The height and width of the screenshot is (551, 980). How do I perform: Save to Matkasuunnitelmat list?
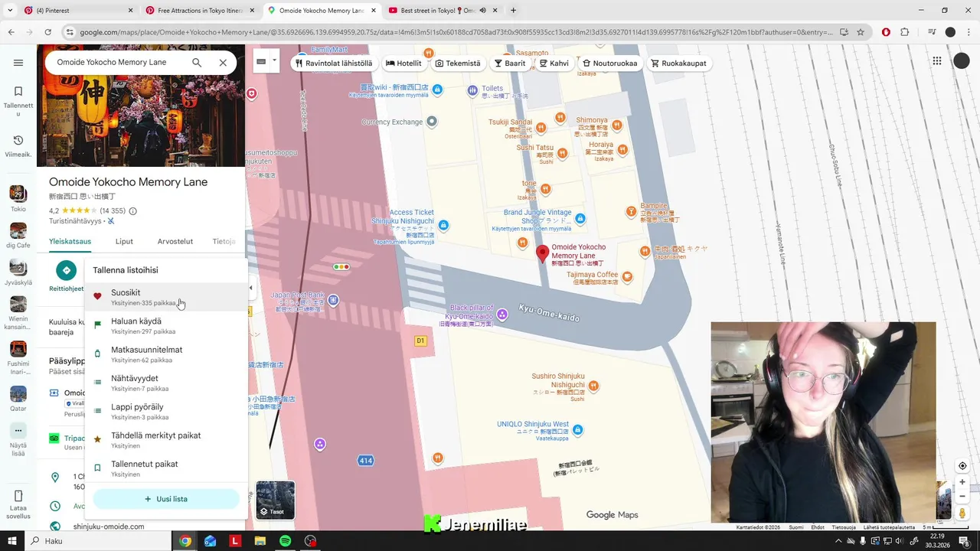pos(166,354)
